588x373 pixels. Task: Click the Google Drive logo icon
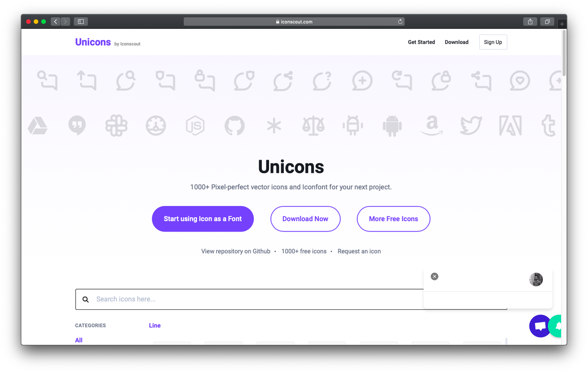(x=37, y=126)
